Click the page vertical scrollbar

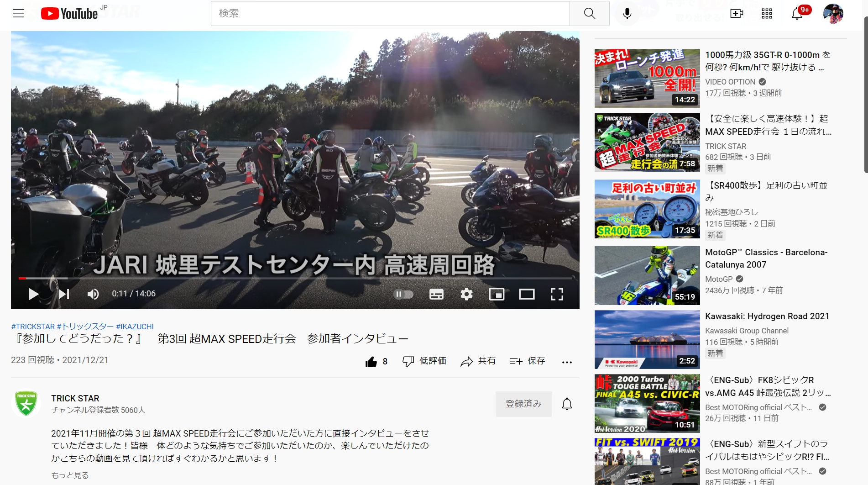(865, 94)
